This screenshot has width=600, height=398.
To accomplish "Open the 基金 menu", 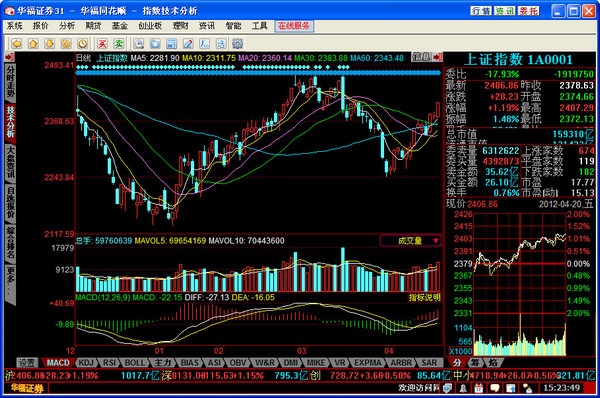I will (119, 26).
